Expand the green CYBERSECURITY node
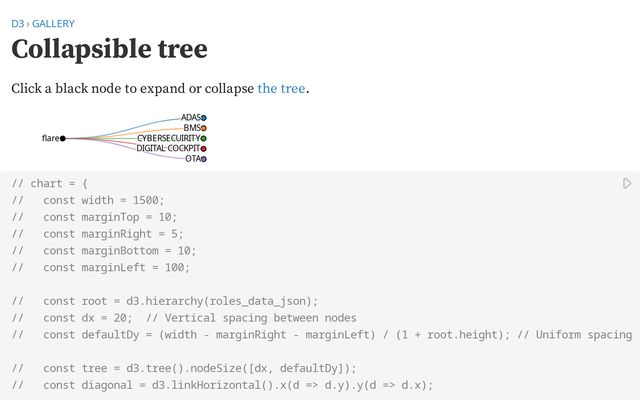 (204, 138)
